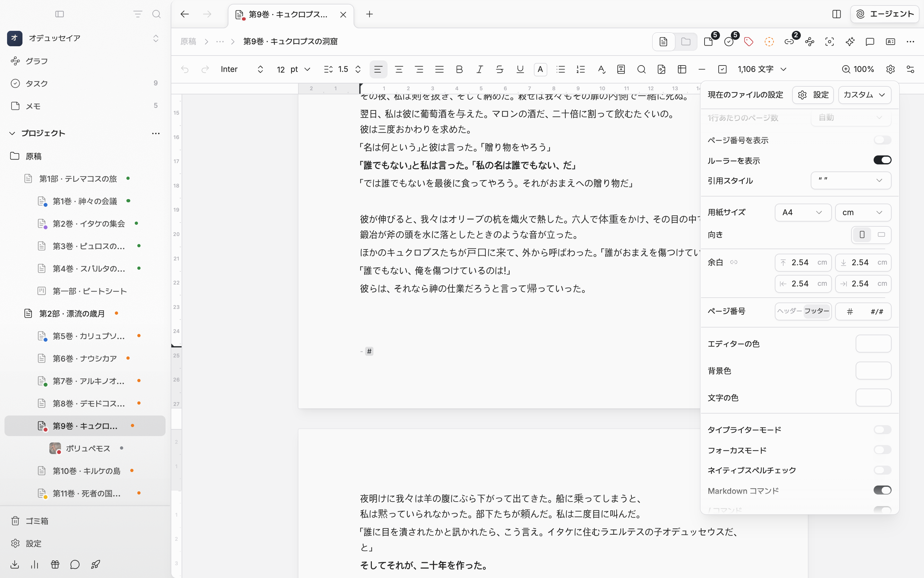Screen dimensions: 924x578
Task: Open the A4 paper size dropdown
Action: tap(803, 213)
